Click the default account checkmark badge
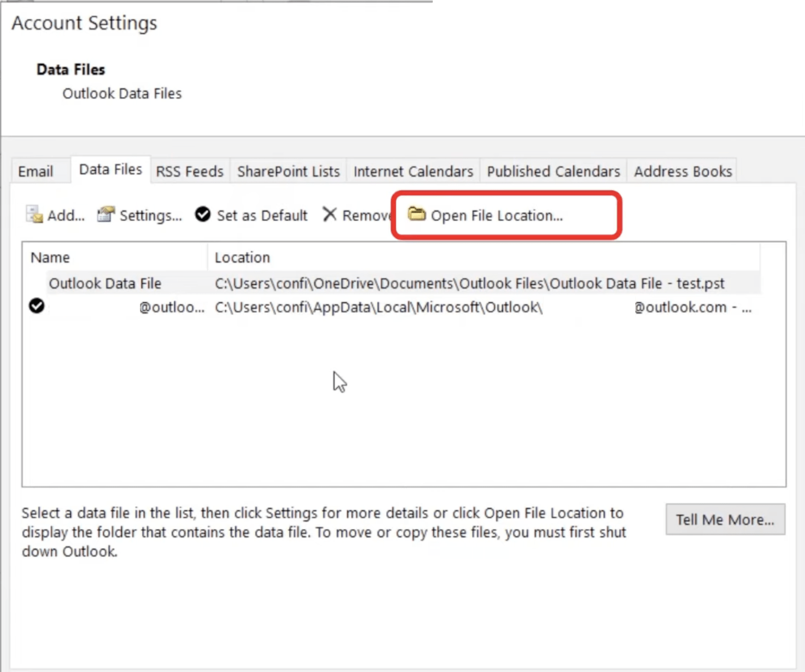 36,307
